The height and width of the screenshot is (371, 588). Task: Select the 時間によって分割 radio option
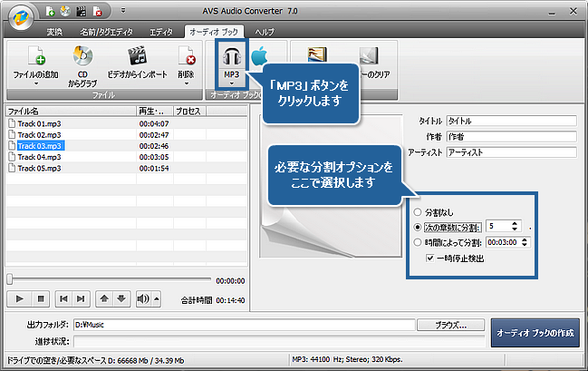(417, 242)
